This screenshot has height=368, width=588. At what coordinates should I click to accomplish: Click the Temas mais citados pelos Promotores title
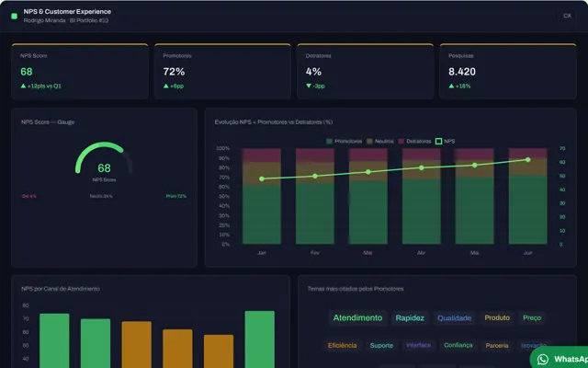(356, 289)
